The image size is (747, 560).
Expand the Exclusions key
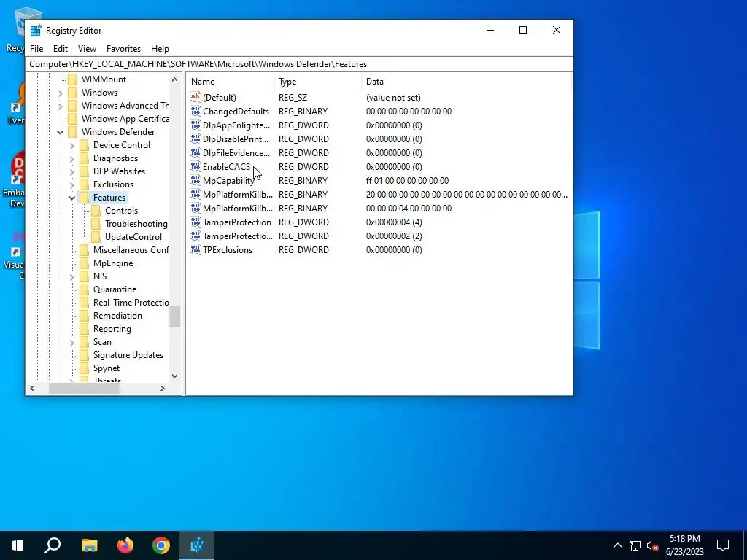(72, 184)
